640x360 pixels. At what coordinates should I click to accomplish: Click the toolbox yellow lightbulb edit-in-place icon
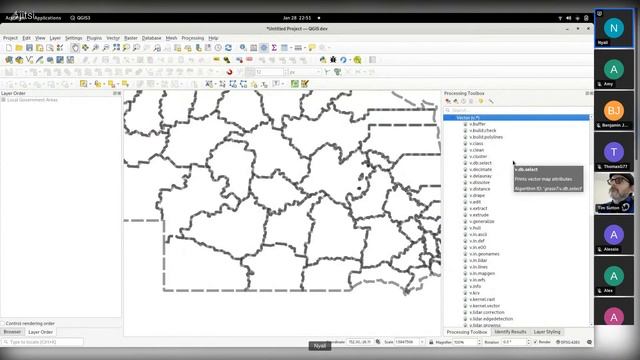pos(481,101)
